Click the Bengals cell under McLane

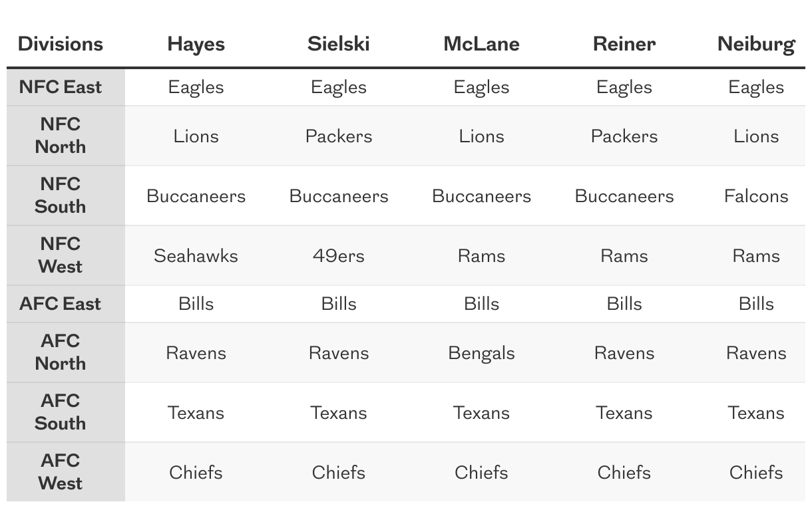(481, 353)
